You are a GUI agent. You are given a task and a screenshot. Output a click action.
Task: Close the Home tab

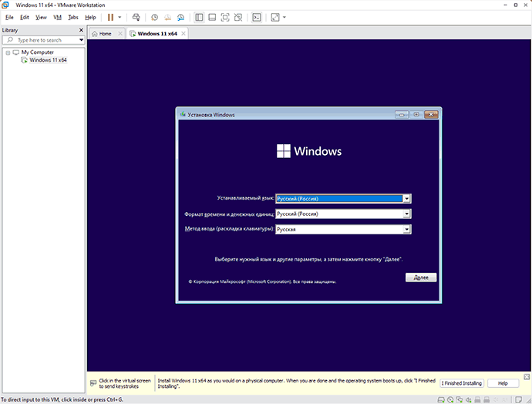point(120,34)
